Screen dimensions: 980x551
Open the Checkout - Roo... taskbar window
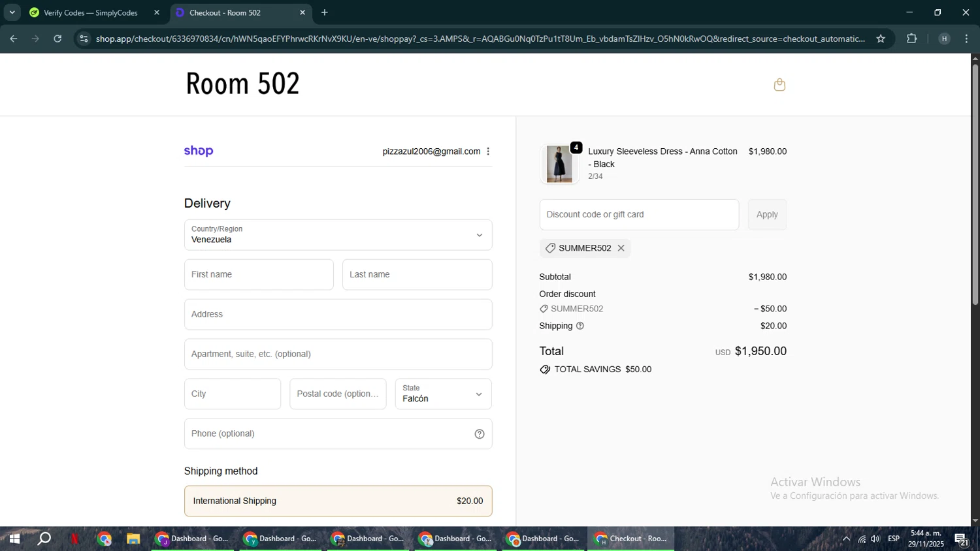coord(631,539)
